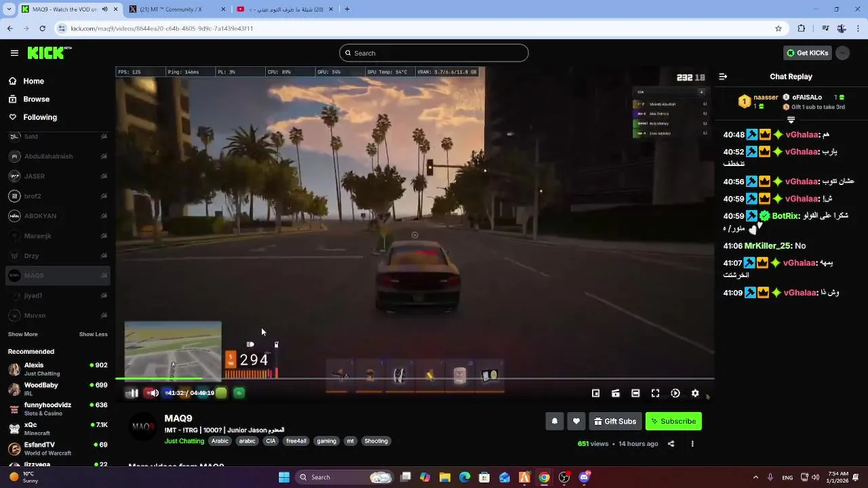Toggle notifications bell for MAQ9
Screen dimensions: 868x488
click(555, 421)
